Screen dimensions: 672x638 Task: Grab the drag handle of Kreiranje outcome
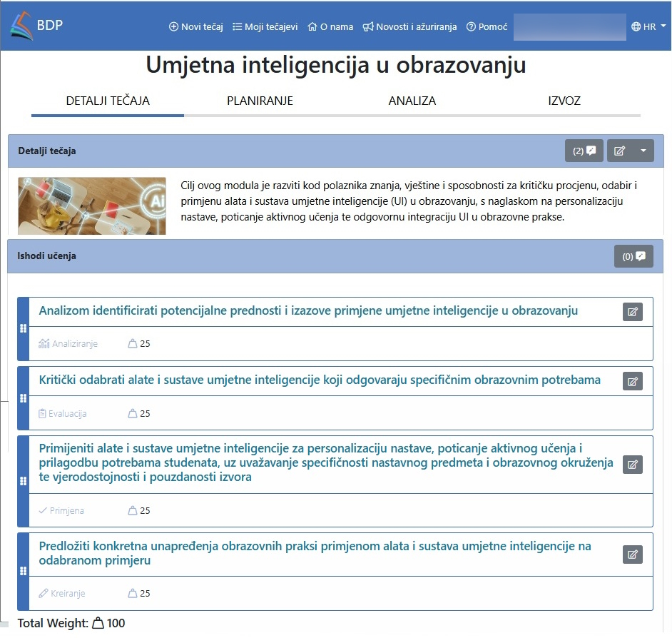(23, 571)
